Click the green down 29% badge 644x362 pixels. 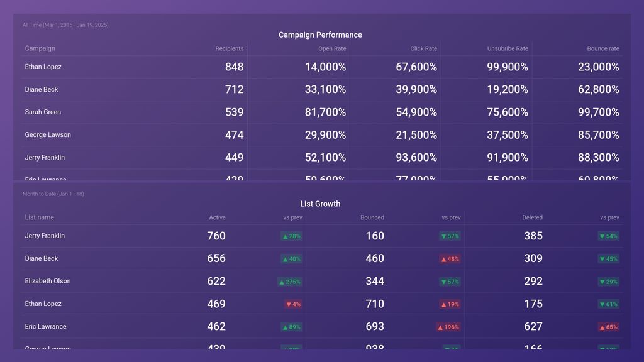coord(608,282)
